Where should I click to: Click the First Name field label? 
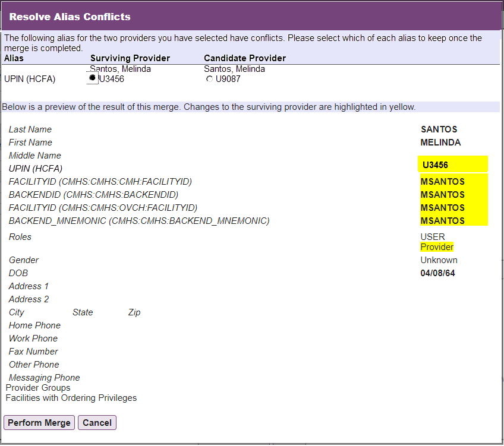pyautogui.click(x=30, y=143)
